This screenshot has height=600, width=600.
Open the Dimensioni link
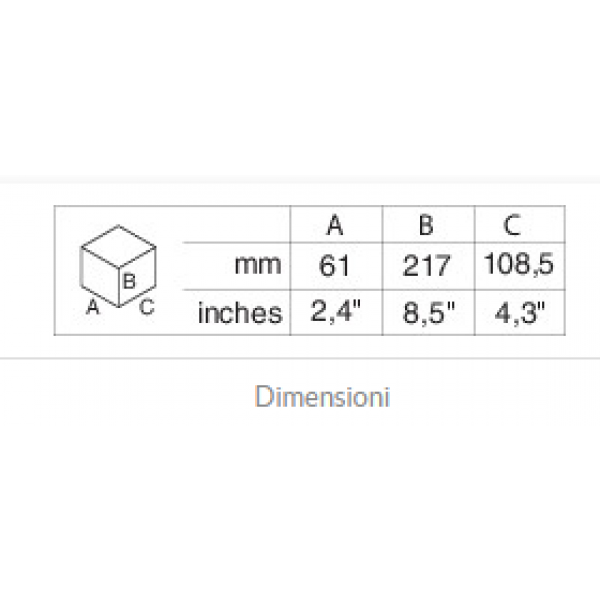tap(323, 397)
